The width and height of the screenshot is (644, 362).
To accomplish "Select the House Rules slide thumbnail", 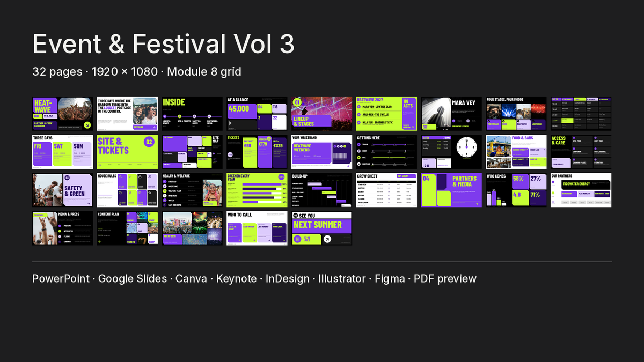I will coord(127,190).
